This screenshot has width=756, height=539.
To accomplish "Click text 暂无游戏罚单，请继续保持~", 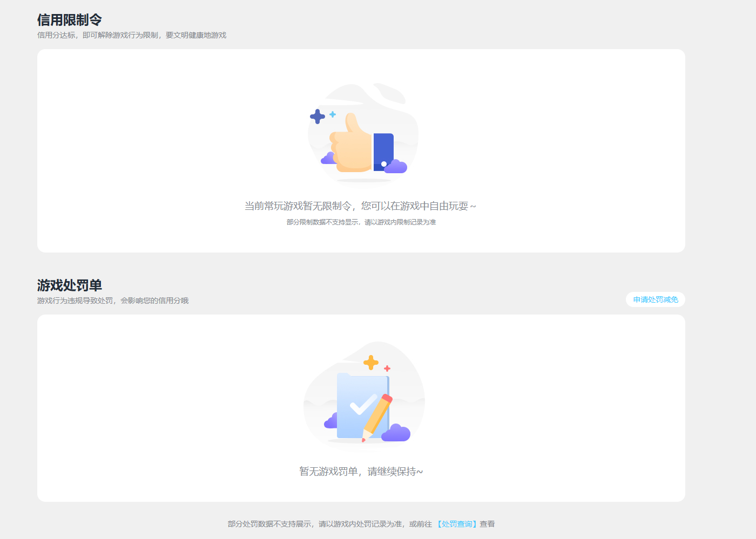I will tap(361, 472).
